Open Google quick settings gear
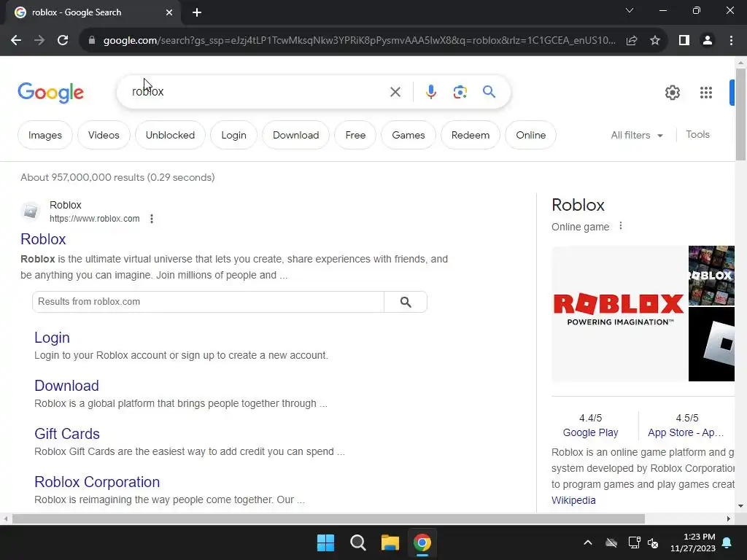747x560 pixels. pyautogui.click(x=672, y=93)
